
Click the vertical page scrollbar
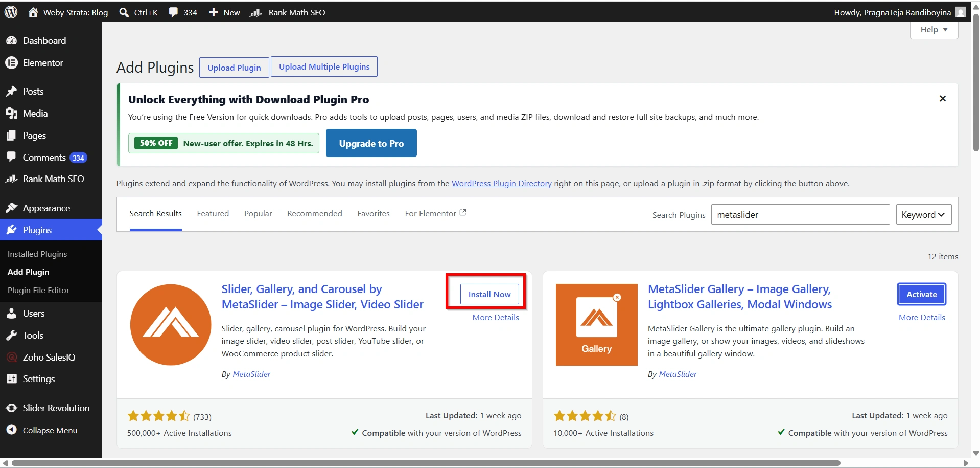coord(976,82)
